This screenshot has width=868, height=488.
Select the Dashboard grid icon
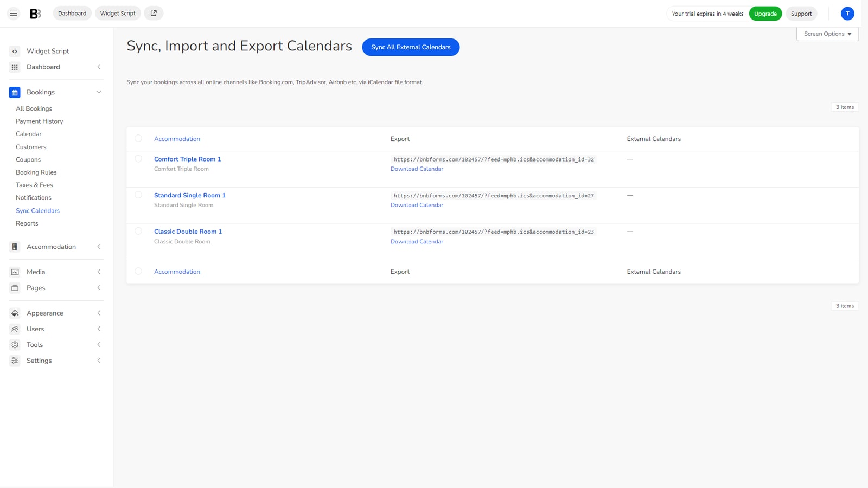click(14, 67)
